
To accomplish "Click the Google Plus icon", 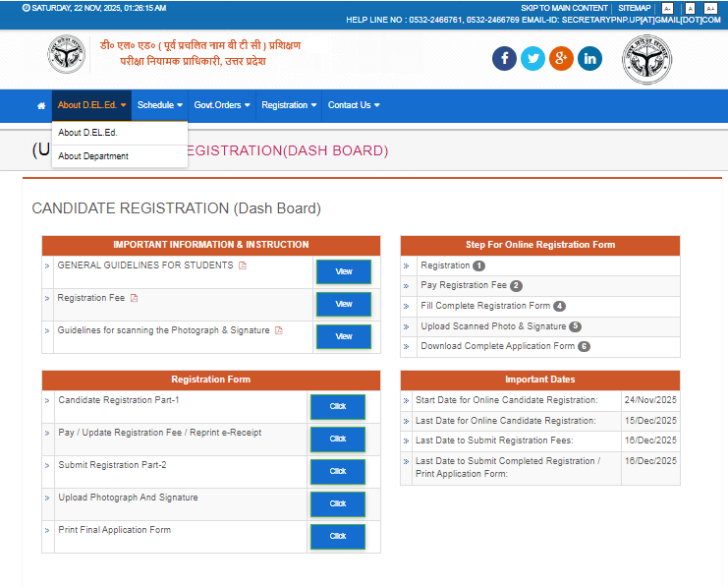I will point(561,59).
